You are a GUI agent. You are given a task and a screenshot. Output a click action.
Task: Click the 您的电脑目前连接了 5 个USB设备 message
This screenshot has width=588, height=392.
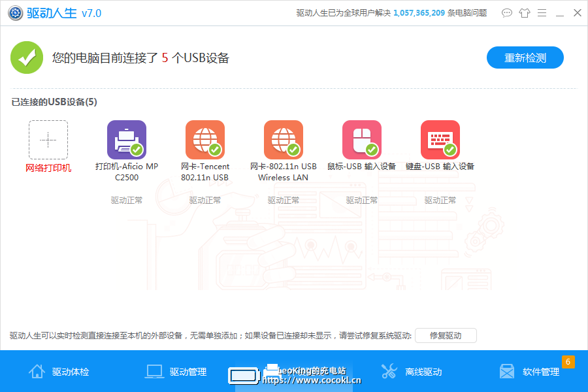(x=140, y=57)
